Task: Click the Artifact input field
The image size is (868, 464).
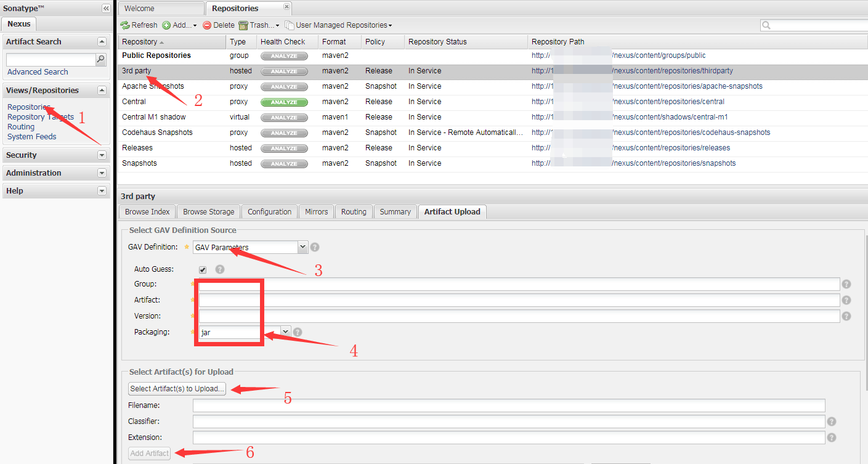Action: (x=519, y=300)
